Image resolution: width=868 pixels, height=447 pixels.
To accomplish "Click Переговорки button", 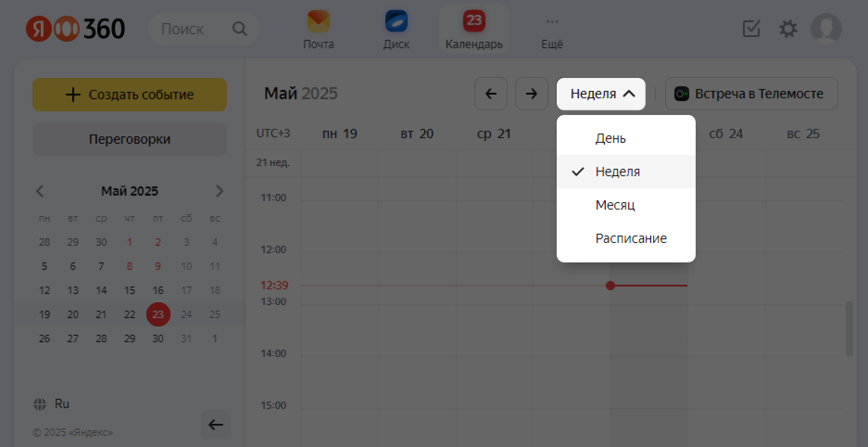I will tap(130, 139).
